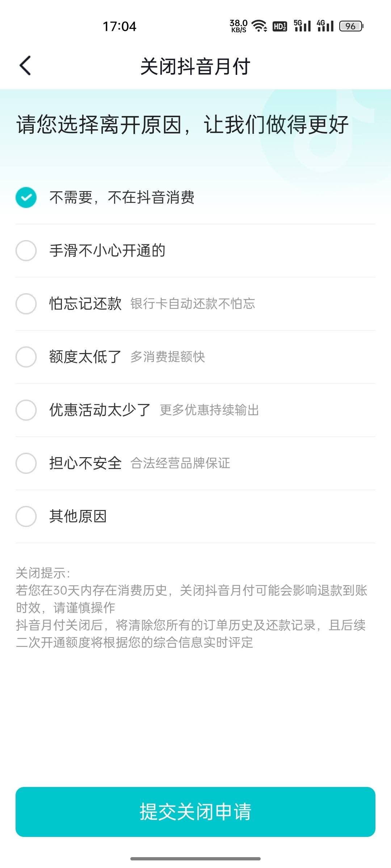Tap the 银行卡自动还款不怕忘 hint text
391x868 pixels.
(x=193, y=303)
